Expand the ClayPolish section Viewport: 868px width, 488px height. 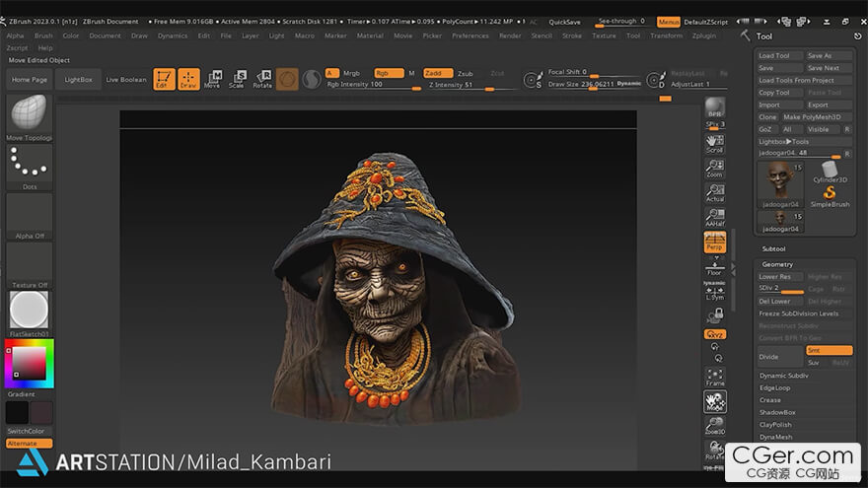tap(775, 424)
